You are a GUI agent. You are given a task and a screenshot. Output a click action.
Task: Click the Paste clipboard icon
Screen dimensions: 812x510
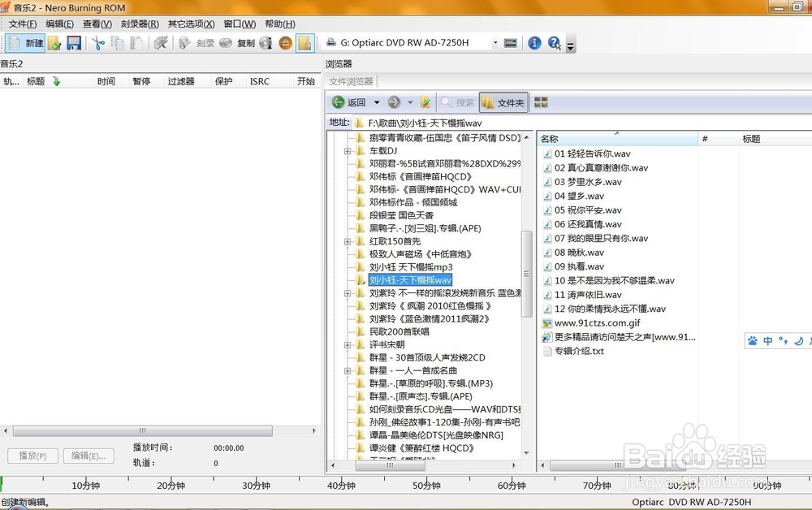point(136,43)
